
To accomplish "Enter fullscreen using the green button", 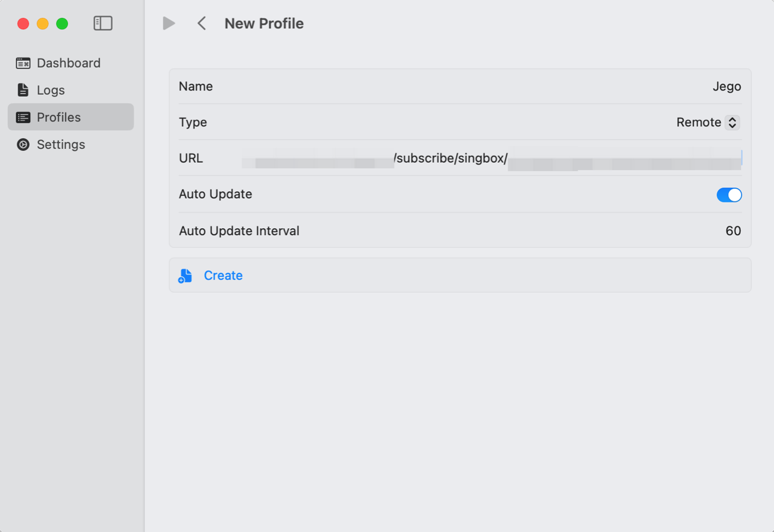I will coord(62,24).
